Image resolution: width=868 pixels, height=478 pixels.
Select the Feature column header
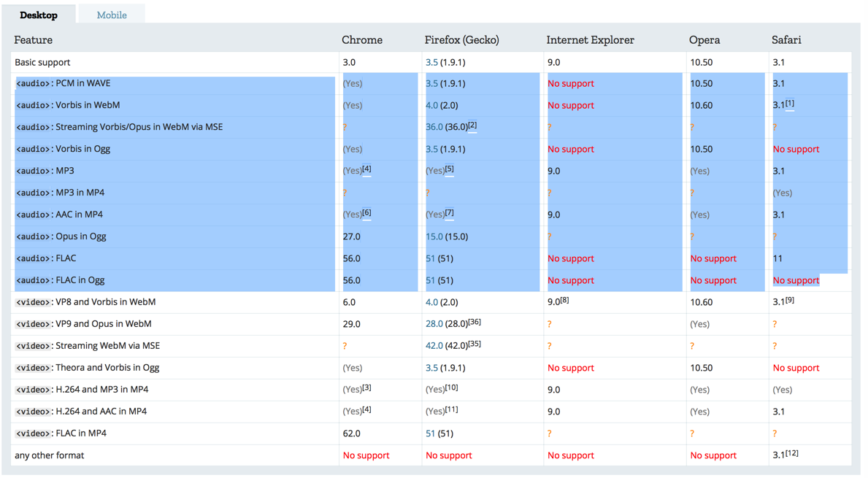33,40
